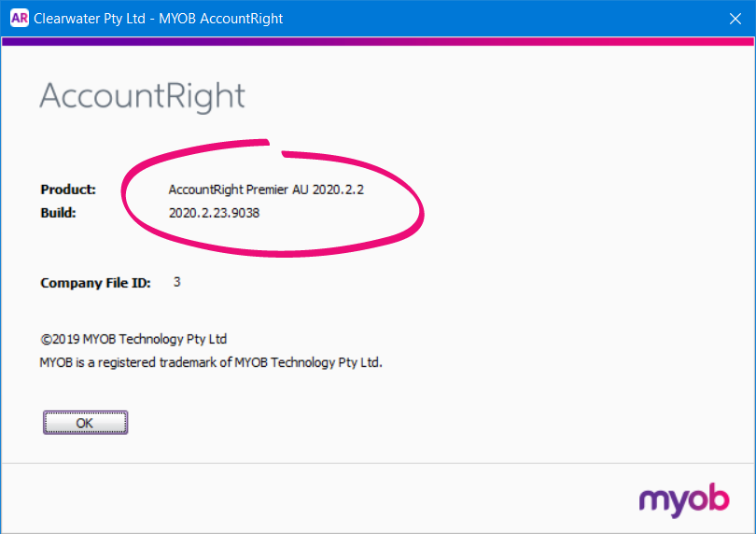Click the OK button
The height and width of the screenshot is (534, 756).
pyautogui.click(x=85, y=423)
